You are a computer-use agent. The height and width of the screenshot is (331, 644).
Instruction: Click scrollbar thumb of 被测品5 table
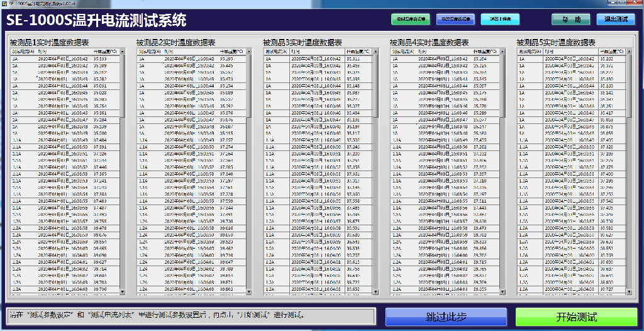tap(629, 86)
